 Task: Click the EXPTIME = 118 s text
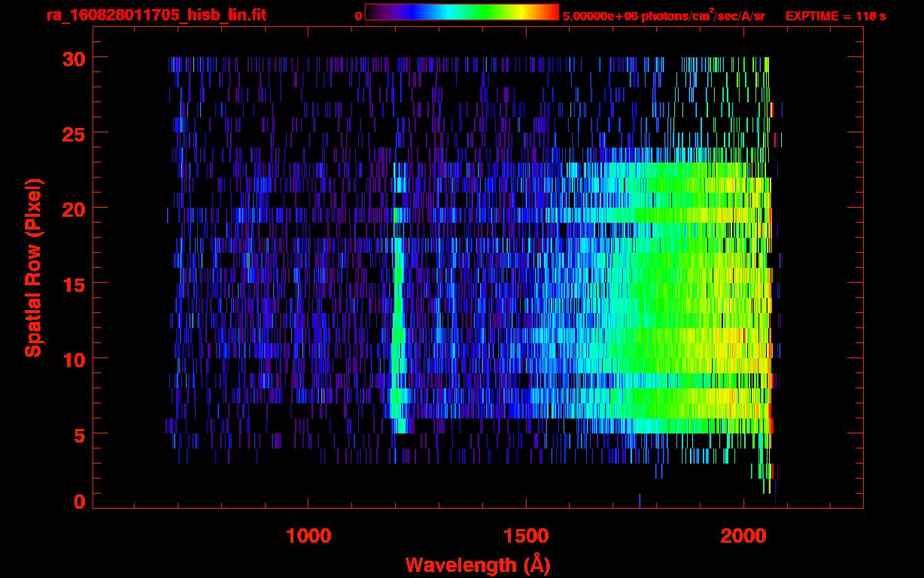835,16
